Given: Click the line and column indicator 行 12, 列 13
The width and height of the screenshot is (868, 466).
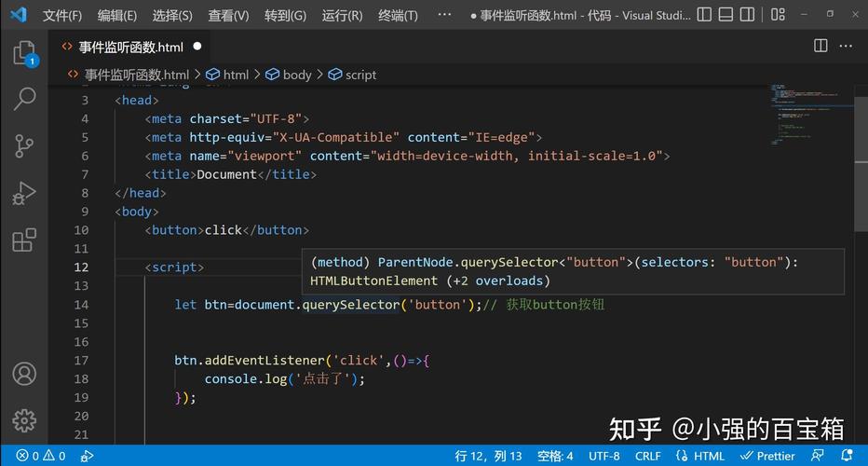Looking at the screenshot, I should (488, 456).
